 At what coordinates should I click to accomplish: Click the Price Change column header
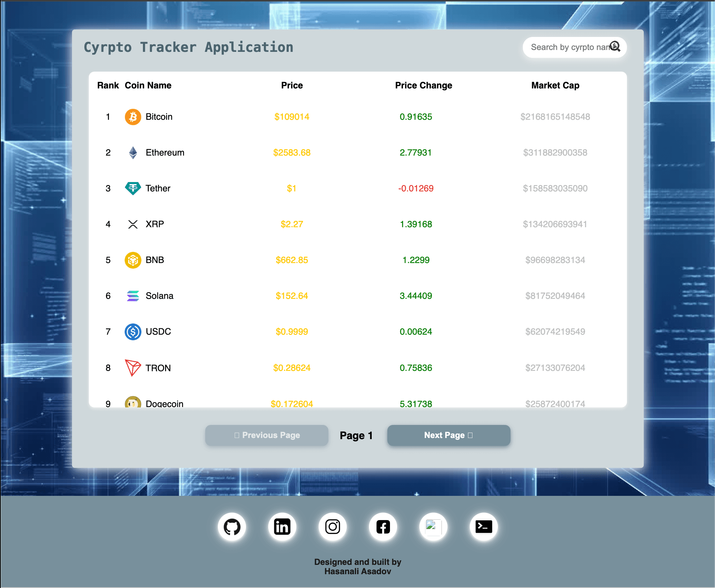click(424, 85)
